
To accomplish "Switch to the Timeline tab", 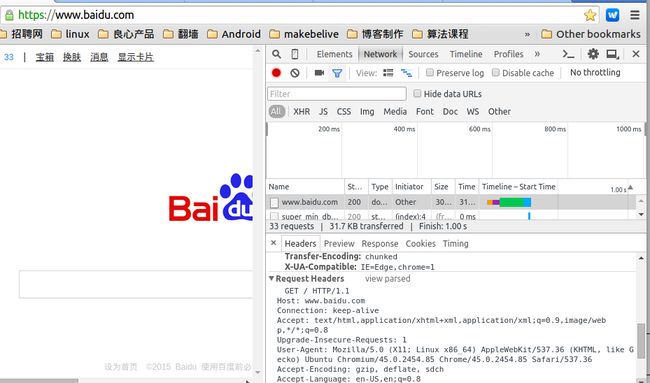I will click(x=466, y=54).
